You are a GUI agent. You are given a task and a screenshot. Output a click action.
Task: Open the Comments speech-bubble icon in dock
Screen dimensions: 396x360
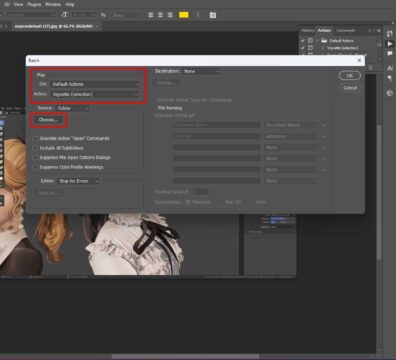[389, 54]
